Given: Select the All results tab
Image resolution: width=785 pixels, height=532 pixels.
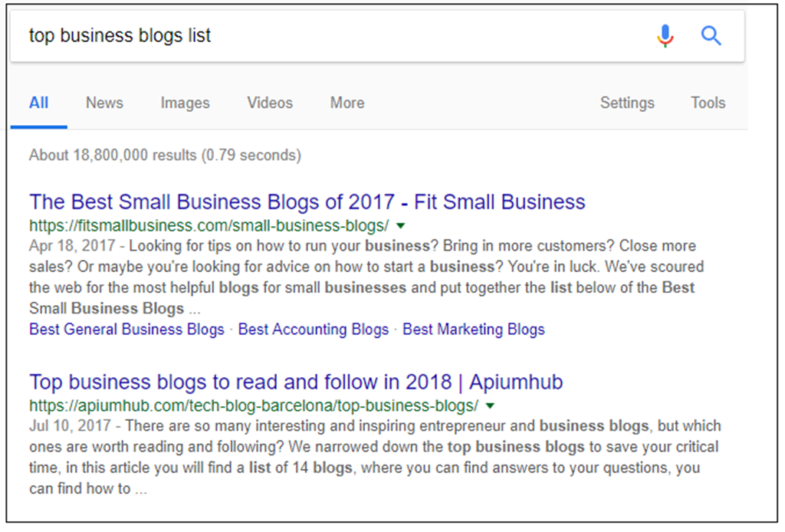Looking at the screenshot, I should pos(38,103).
